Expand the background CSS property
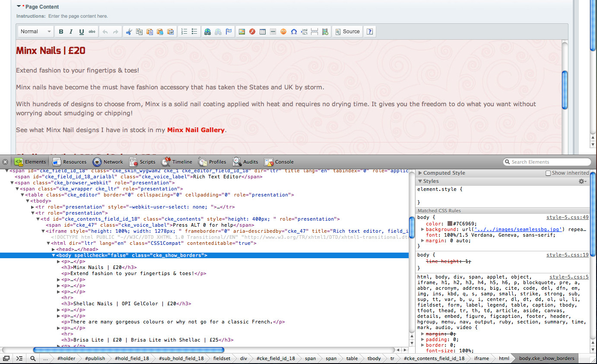The height and width of the screenshot is (364, 597). tap(423, 229)
